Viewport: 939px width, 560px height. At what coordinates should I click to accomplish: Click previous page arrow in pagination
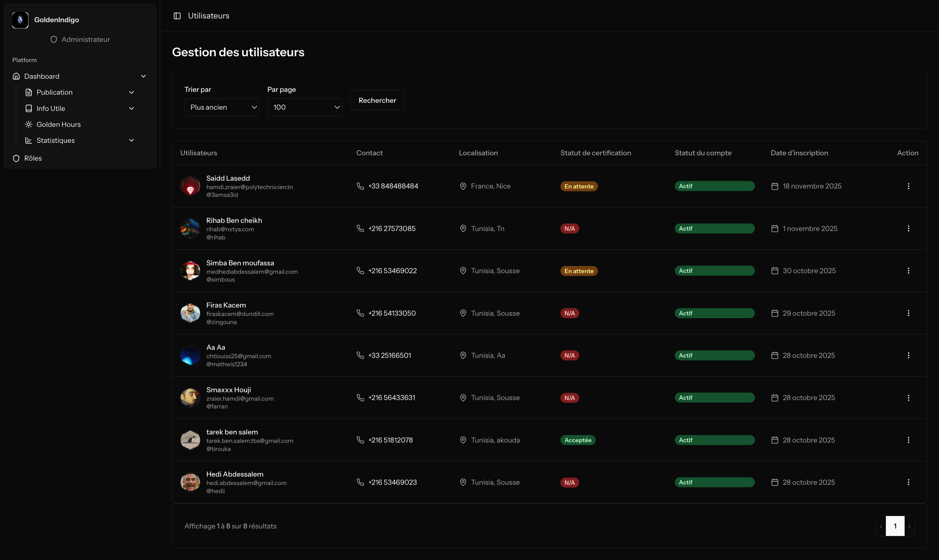pyautogui.click(x=881, y=526)
